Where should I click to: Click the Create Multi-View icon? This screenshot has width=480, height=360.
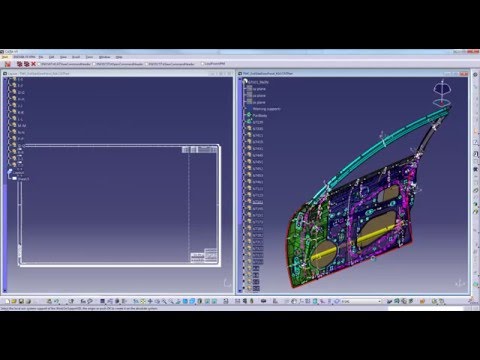coord(185,301)
